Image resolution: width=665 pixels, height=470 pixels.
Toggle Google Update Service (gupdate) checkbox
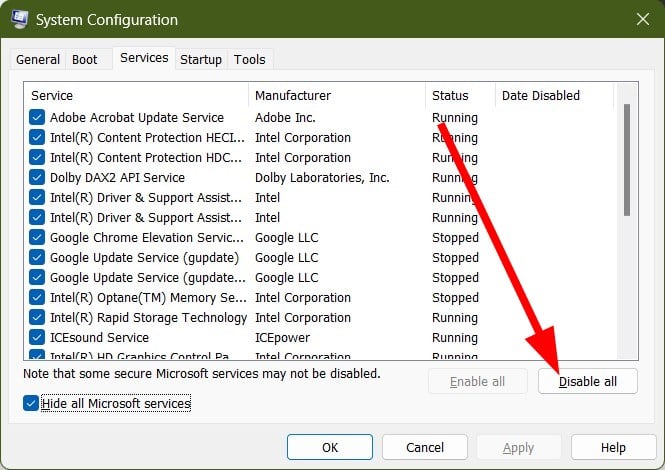(37, 257)
